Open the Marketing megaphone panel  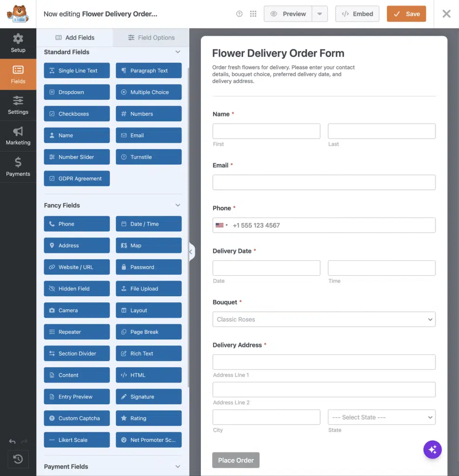[x=18, y=136]
